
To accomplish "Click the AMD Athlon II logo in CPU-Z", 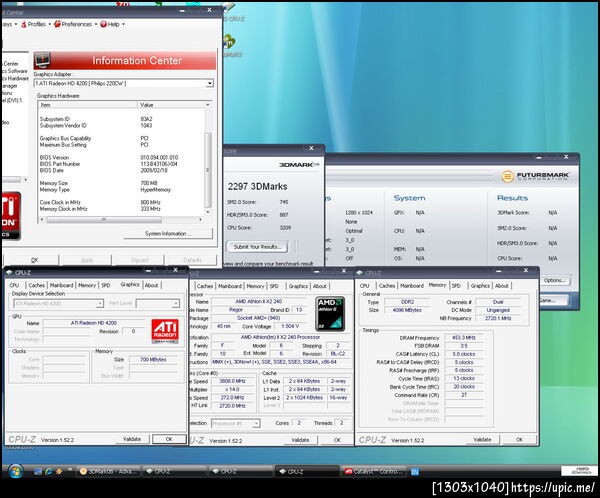I will pyautogui.click(x=330, y=313).
